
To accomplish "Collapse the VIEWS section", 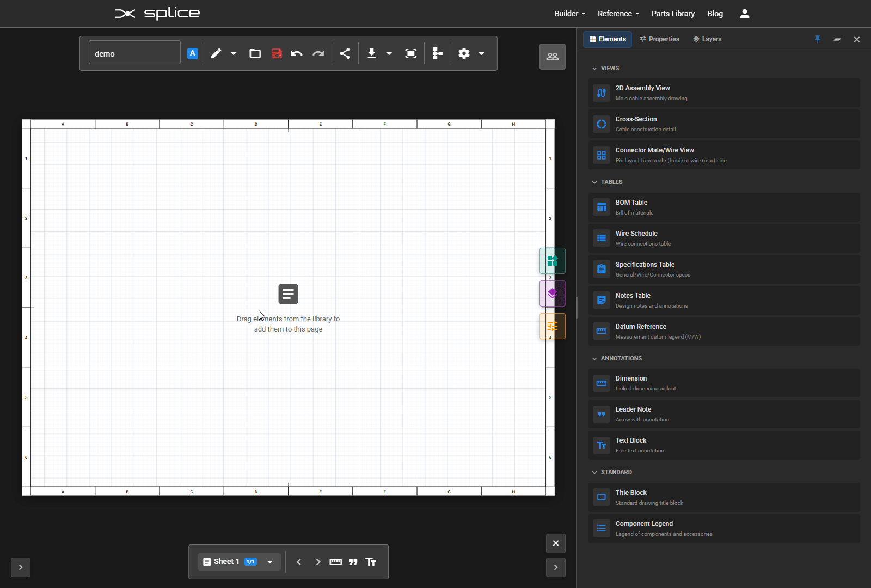I will point(595,68).
